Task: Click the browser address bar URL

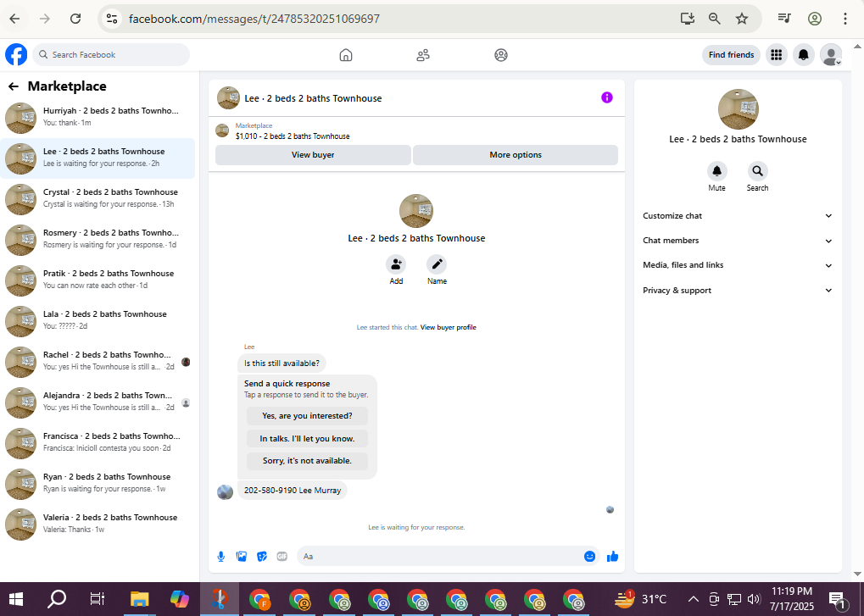Action: 254,19
